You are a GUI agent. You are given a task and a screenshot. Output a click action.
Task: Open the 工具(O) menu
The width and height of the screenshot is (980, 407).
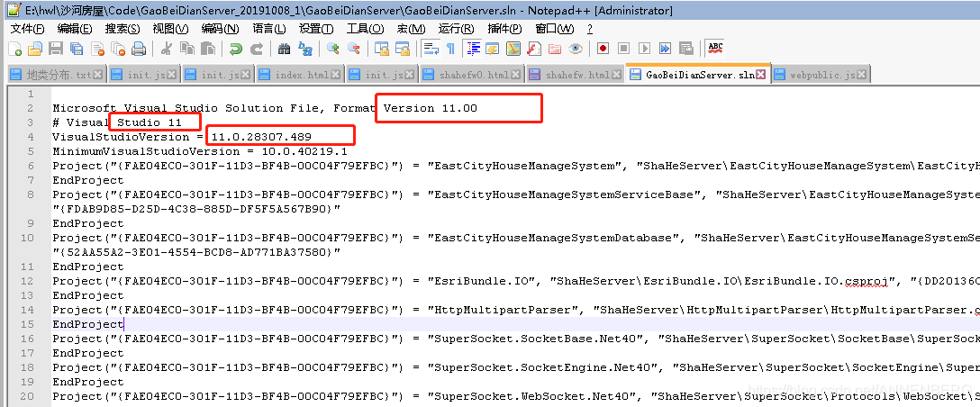[366, 29]
